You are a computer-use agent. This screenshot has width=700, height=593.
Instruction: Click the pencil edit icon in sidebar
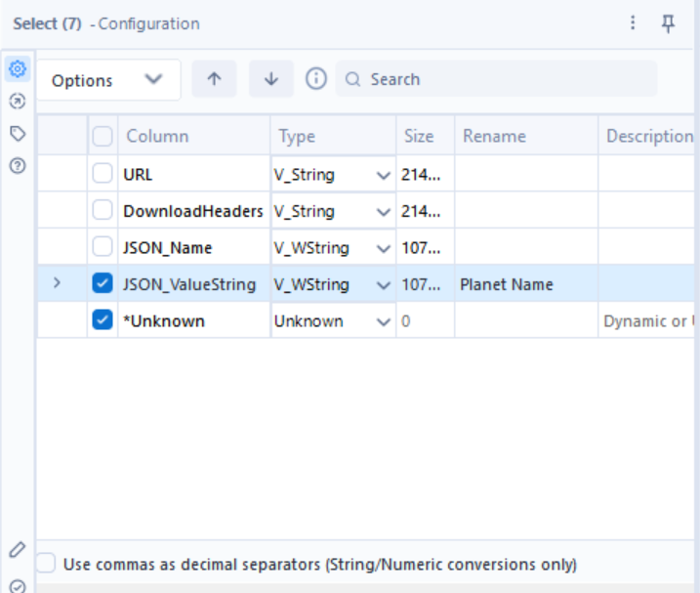(x=16, y=550)
